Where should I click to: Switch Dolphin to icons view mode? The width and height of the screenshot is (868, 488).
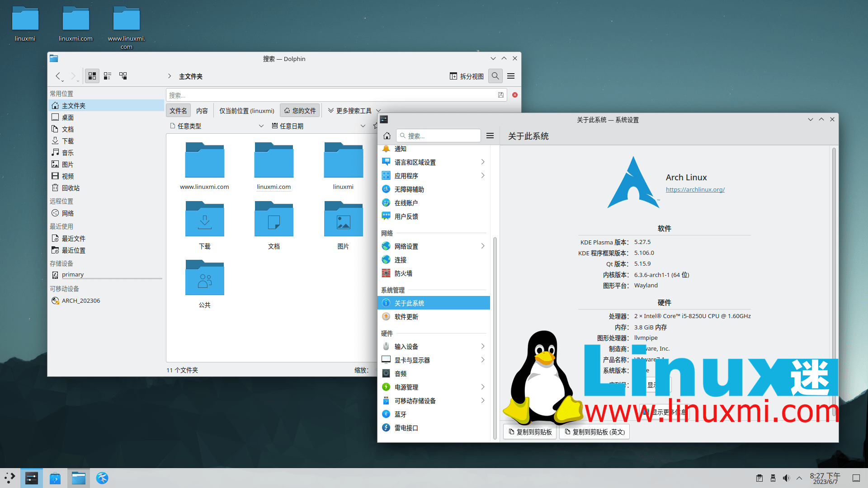92,76
